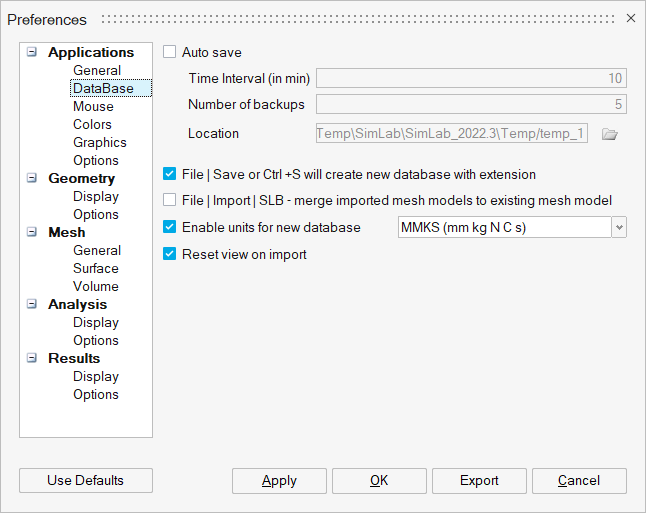
Task: Disable Reset view on import
Action: pos(169,254)
